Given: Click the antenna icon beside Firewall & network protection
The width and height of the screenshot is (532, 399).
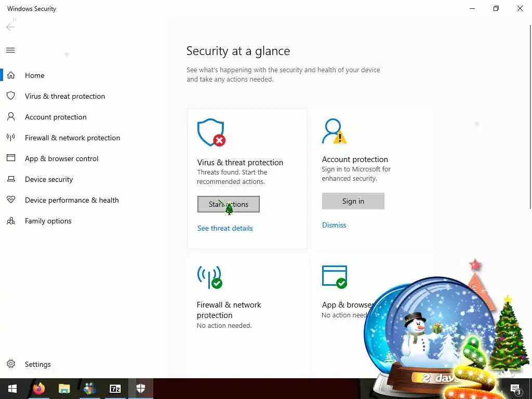Looking at the screenshot, I should (11, 137).
